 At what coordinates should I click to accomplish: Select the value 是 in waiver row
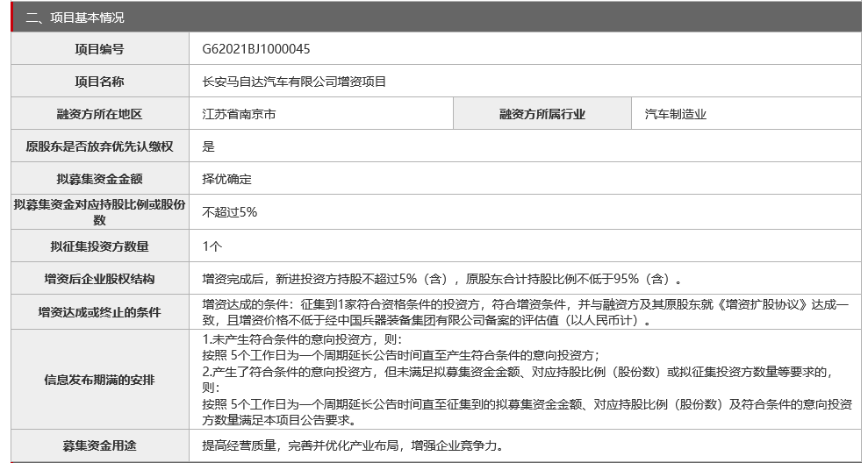pos(208,146)
